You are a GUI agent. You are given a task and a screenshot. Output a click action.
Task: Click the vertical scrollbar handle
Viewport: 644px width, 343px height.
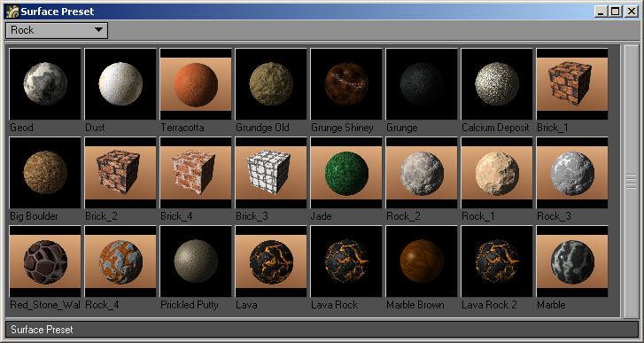pos(632,181)
